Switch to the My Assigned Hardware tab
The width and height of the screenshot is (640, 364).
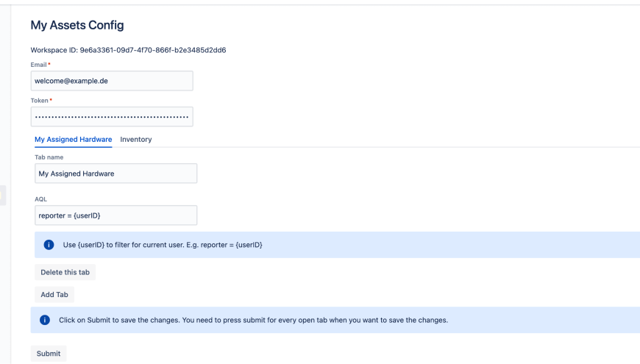(73, 139)
